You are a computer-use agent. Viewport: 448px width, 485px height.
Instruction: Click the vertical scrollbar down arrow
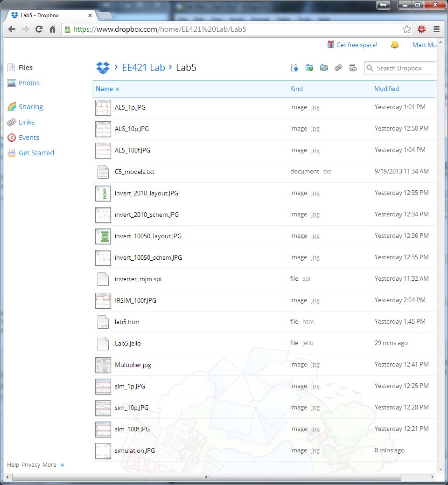tap(441, 470)
